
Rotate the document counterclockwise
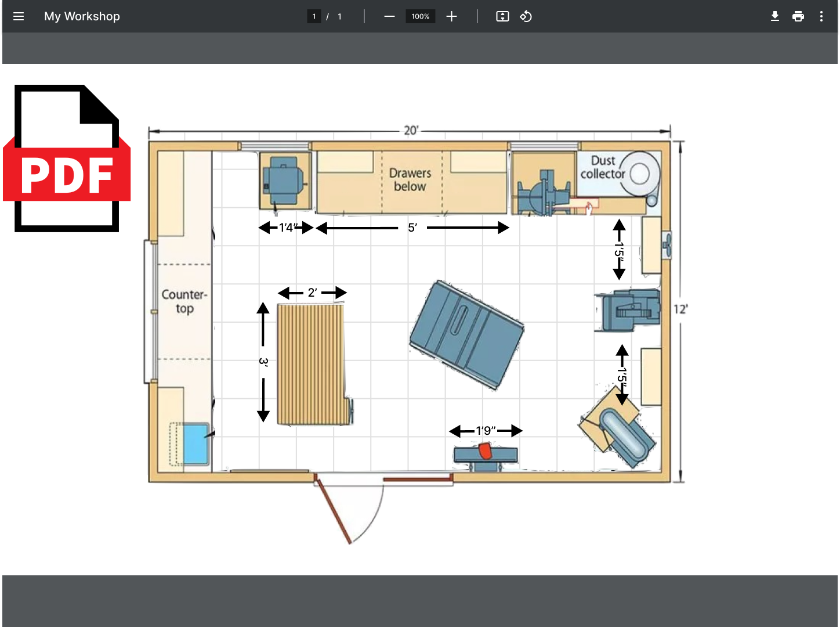click(x=526, y=16)
